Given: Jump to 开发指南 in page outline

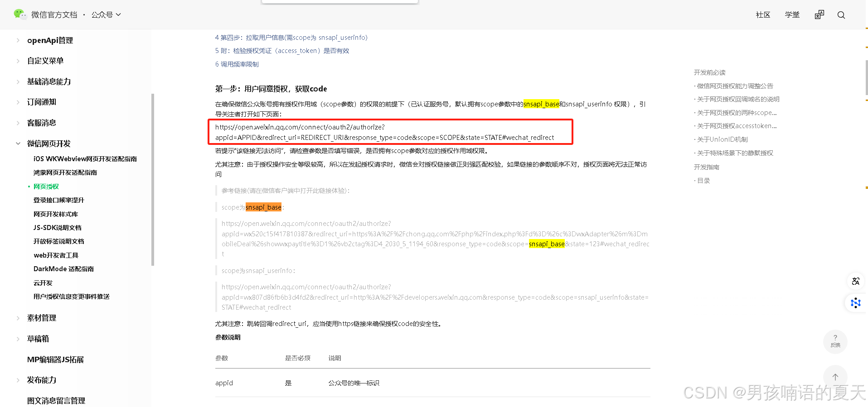Looking at the screenshot, I should click(706, 167).
